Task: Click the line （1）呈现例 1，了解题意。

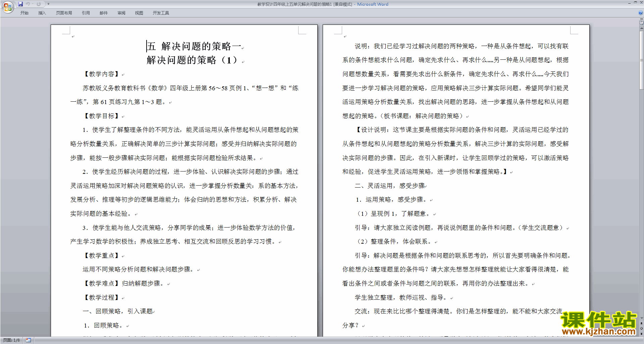Action: (x=394, y=214)
